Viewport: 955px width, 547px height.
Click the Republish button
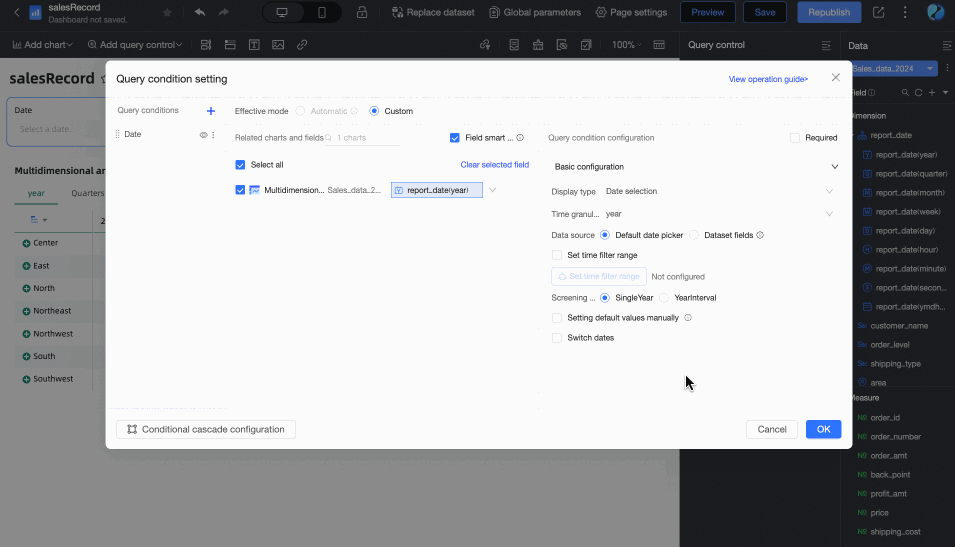(829, 12)
